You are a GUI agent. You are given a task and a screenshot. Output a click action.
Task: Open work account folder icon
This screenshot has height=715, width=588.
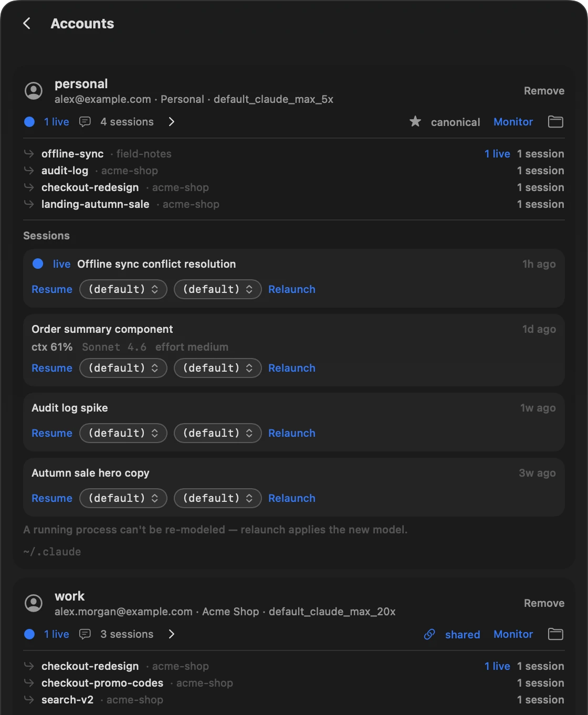click(555, 634)
